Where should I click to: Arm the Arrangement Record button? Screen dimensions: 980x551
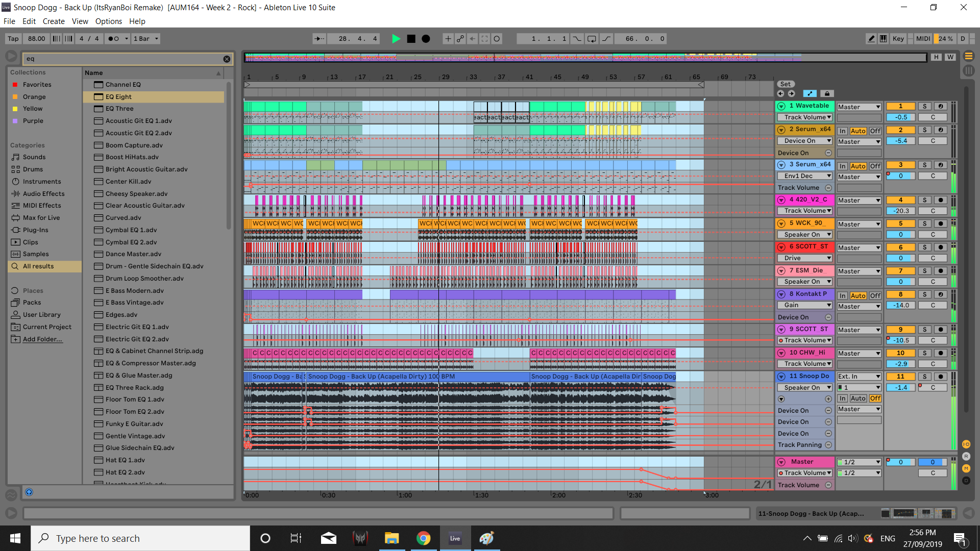click(426, 39)
